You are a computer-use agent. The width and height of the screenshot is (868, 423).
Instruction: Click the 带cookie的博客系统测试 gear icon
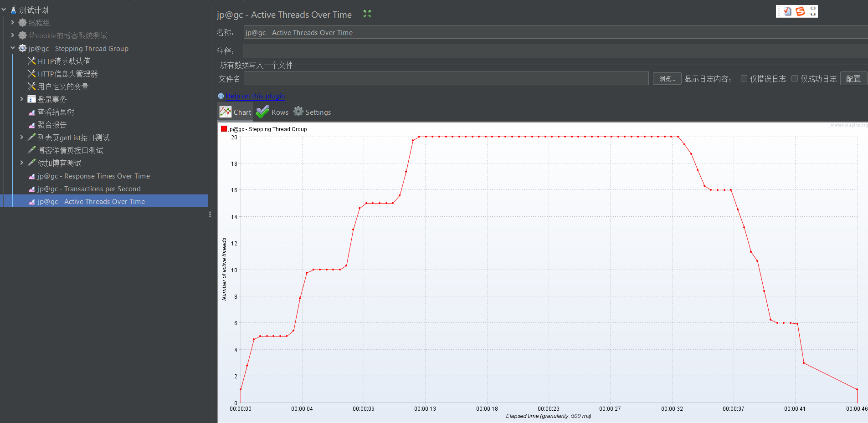pyautogui.click(x=22, y=36)
